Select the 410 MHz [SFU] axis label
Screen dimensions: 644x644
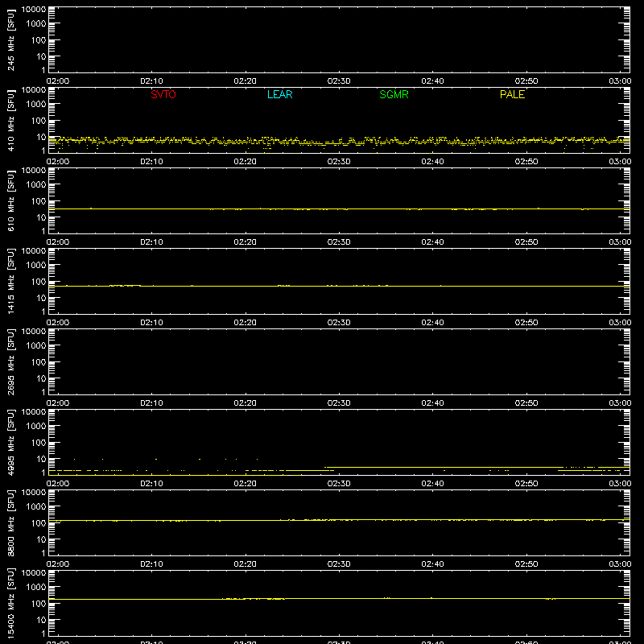(x=10, y=120)
